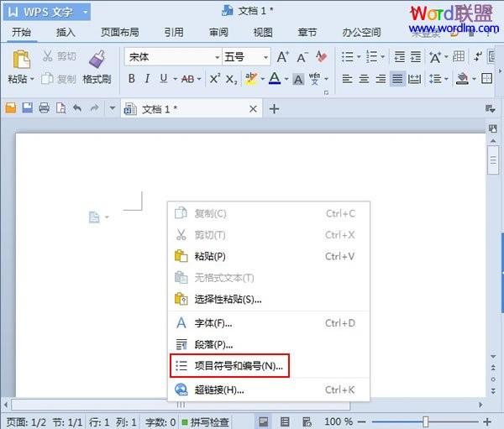Choose 字体(F)... from the context menu

(213, 323)
